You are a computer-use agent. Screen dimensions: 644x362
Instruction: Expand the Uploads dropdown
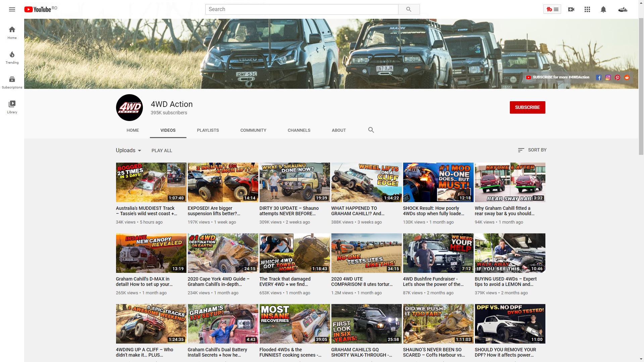tap(128, 150)
